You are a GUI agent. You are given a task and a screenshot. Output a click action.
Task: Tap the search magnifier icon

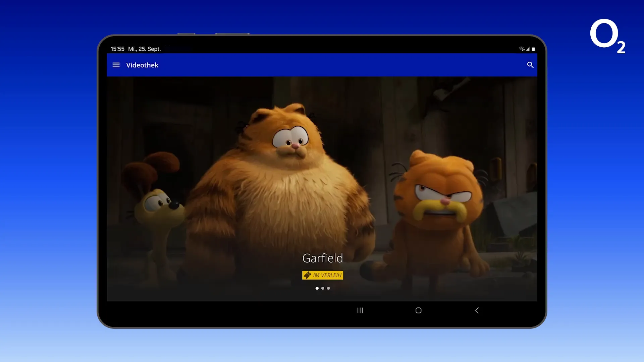[x=530, y=65]
